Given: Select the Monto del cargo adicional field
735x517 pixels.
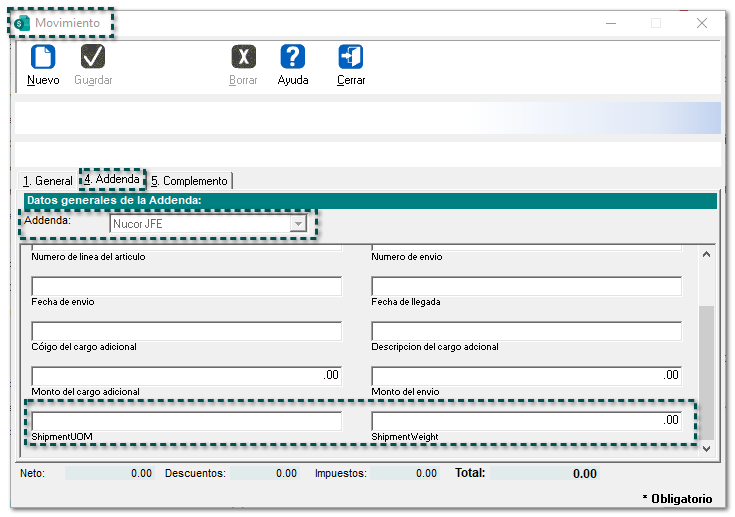Looking at the screenshot, I should 186,376.
